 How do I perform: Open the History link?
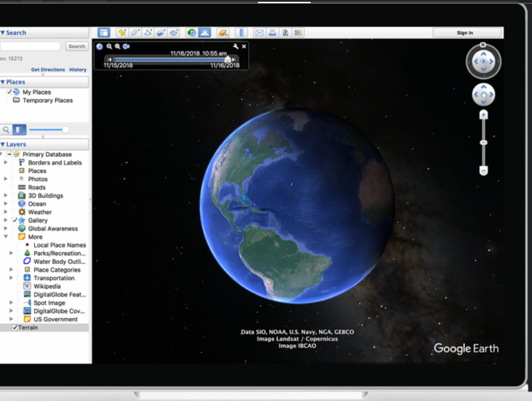coord(78,70)
